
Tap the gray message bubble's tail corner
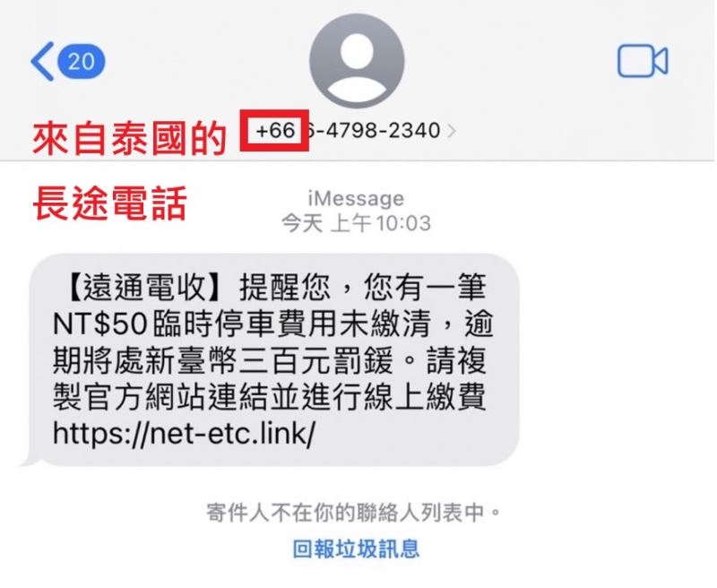click(30, 459)
